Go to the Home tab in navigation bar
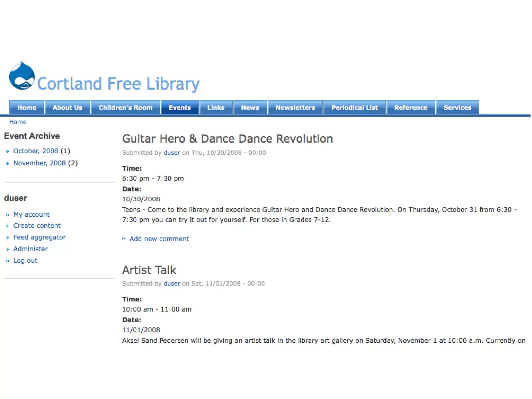 27,107
